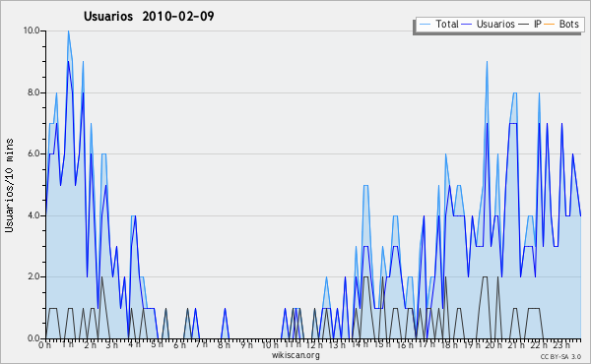Click the '15 h' x-axis label

pyautogui.click(x=382, y=344)
